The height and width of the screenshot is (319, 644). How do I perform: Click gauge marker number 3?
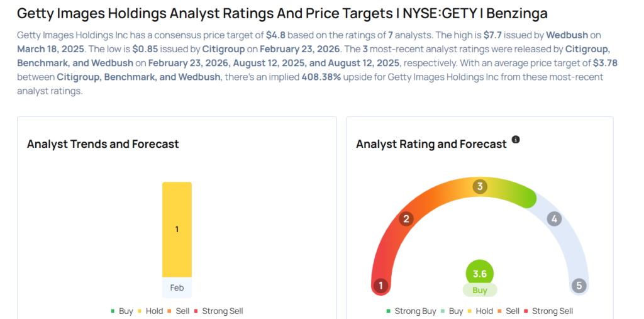click(480, 186)
